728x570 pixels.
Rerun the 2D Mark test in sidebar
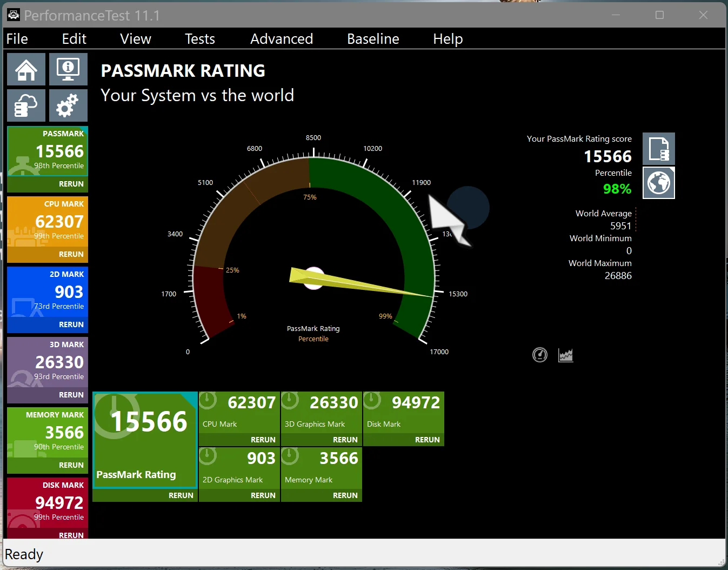[48, 324]
